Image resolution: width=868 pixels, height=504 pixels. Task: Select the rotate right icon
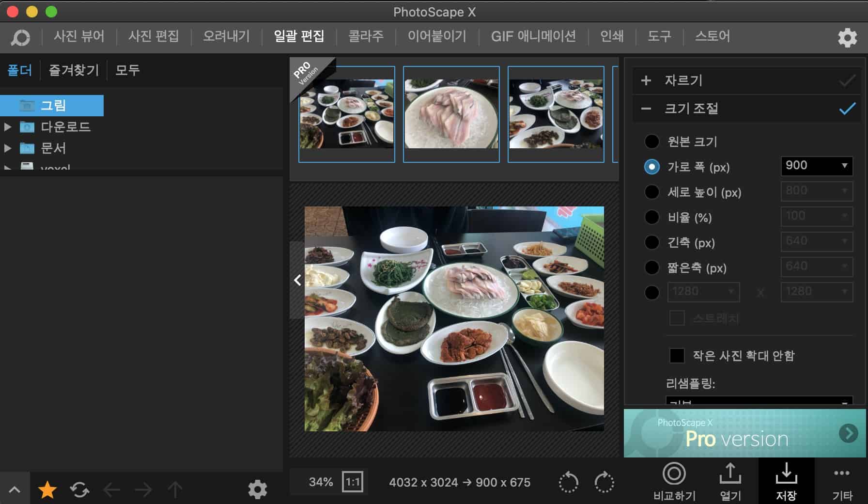[604, 482]
